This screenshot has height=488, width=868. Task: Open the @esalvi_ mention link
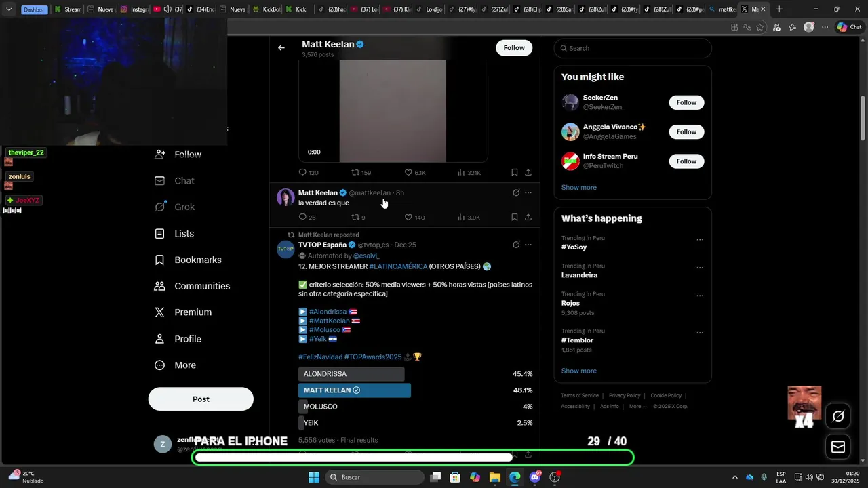366,256
